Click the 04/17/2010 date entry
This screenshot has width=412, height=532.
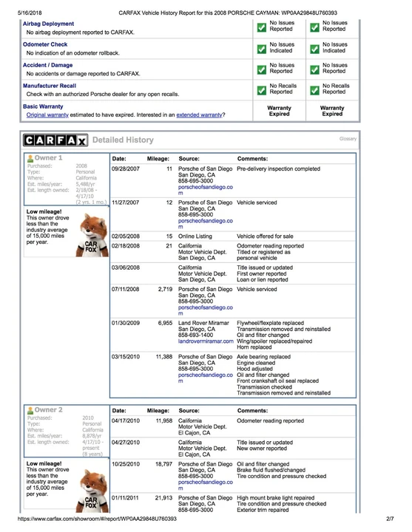tap(126, 420)
